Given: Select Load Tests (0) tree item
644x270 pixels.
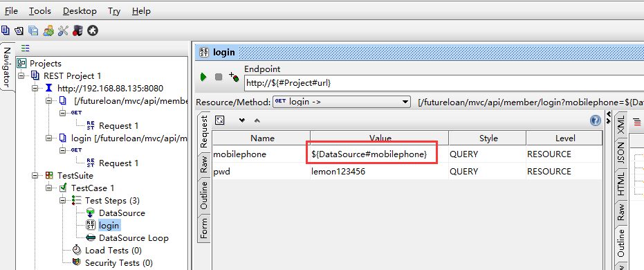Looking at the screenshot, I should (x=113, y=251).
